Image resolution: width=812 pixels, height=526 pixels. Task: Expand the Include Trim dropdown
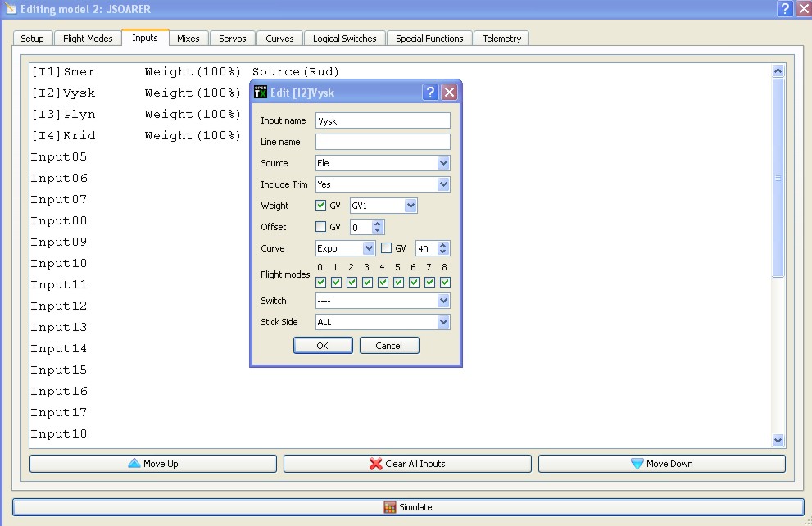[x=383, y=184]
